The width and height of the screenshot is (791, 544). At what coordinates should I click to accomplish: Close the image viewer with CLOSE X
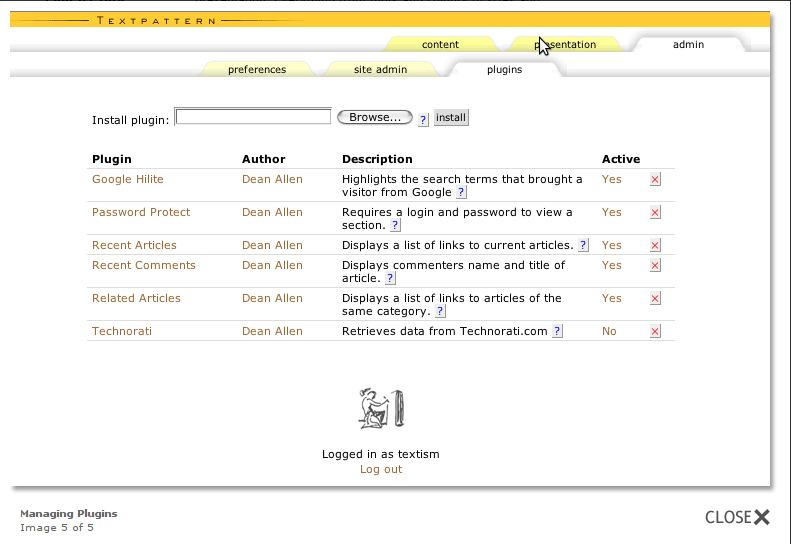pyautogui.click(x=738, y=517)
